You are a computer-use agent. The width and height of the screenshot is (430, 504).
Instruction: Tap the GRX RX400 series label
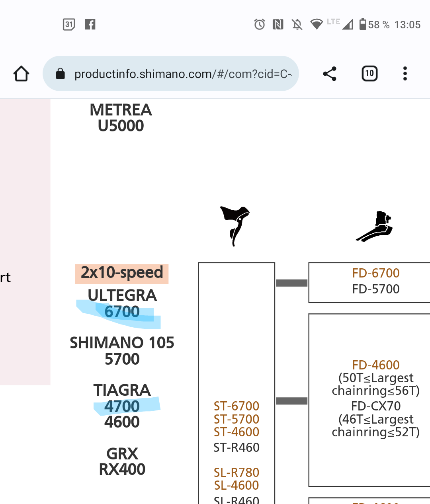(x=122, y=461)
